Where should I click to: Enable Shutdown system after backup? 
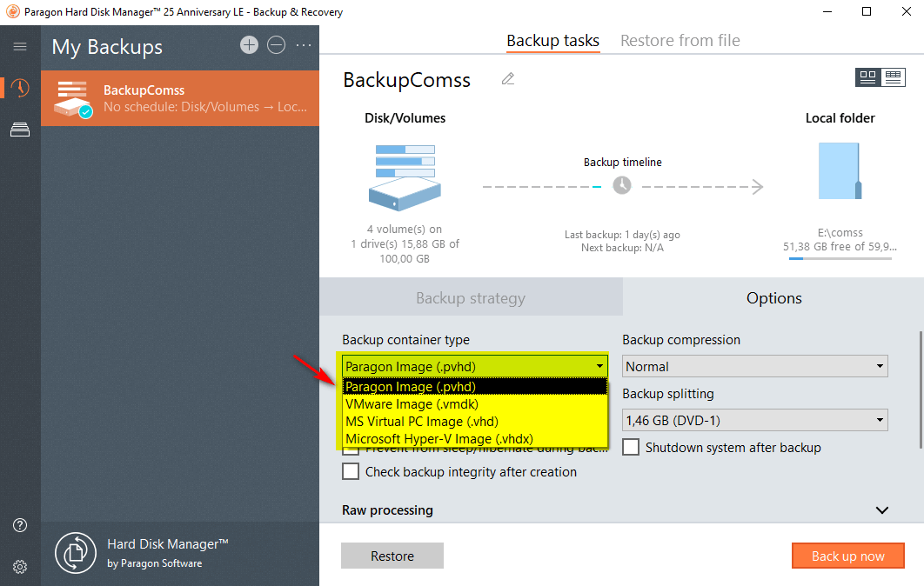(x=631, y=448)
